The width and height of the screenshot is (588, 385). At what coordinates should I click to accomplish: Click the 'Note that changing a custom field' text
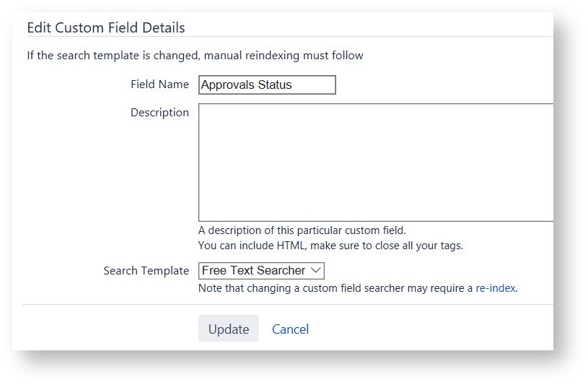[x=335, y=287]
